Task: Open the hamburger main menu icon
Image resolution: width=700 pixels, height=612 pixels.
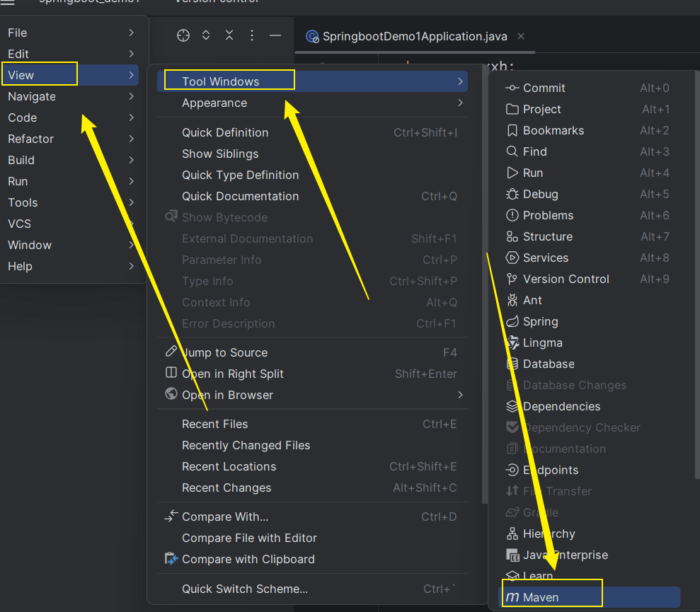Action: [x=7, y=2]
